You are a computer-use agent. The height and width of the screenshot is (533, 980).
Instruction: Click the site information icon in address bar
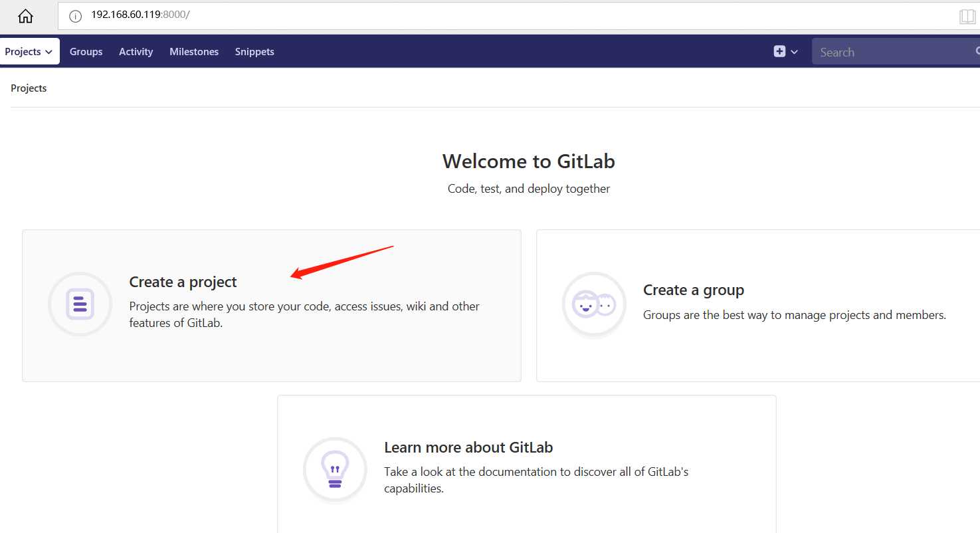click(76, 16)
